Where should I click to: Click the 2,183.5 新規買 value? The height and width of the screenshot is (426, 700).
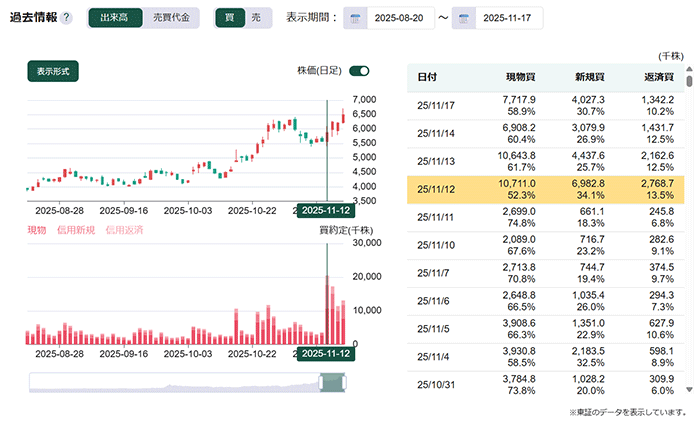[x=588, y=351]
